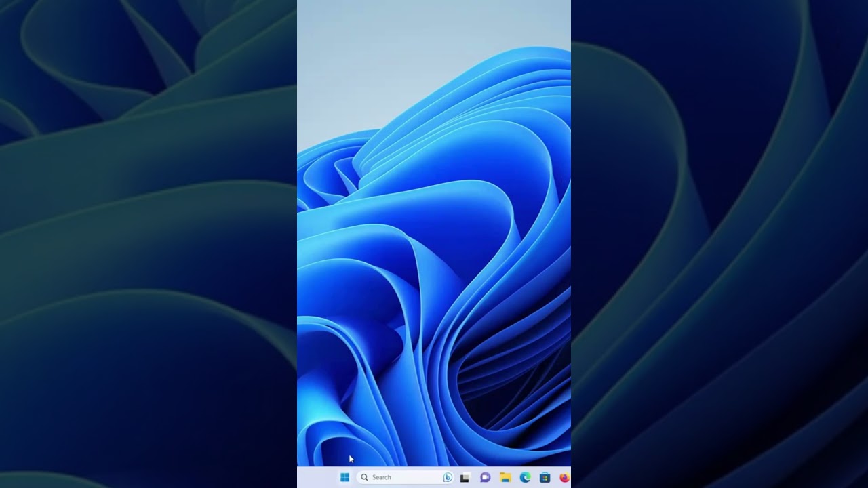Image resolution: width=868 pixels, height=488 pixels.
Task: Open Microsoft Store from the taskbar
Action: coord(545,477)
